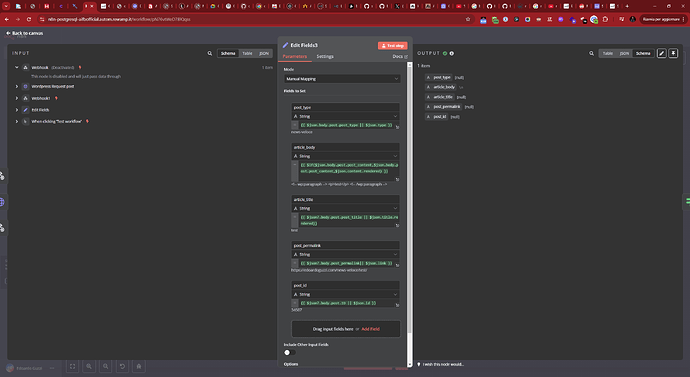The width and height of the screenshot is (690, 377).
Task: Click the lightning bolt next to Webhook (Deactivated)
Action: coord(80,67)
